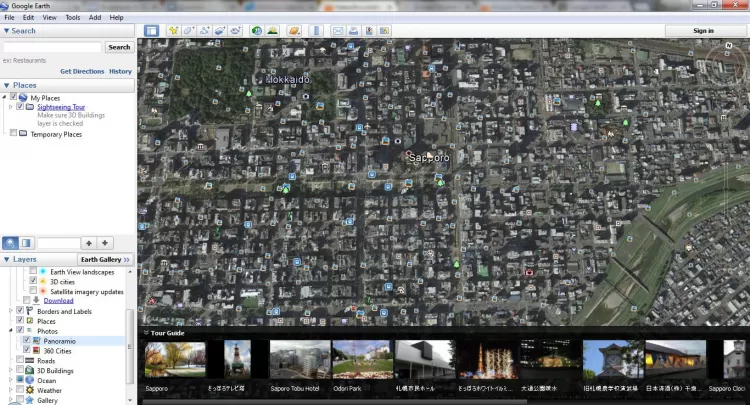Open the View menu
Viewport: 750px width, 405px height.
pos(49,17)
